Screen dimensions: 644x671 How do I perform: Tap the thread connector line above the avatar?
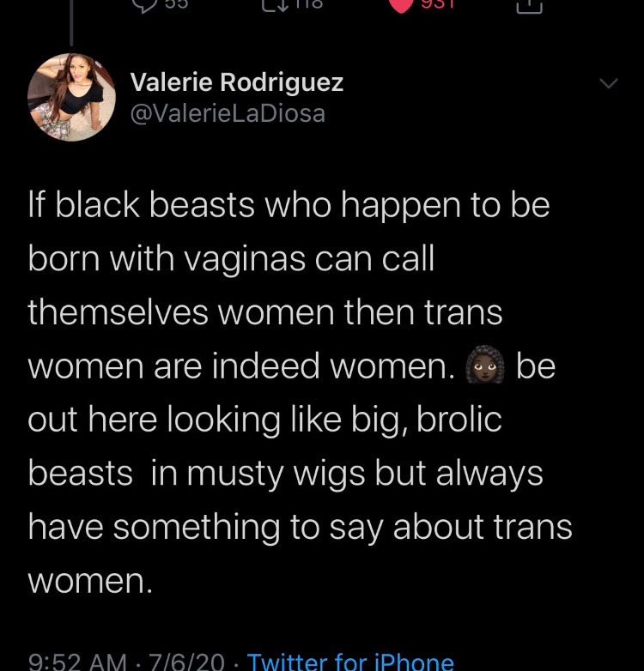click(71, 22)
